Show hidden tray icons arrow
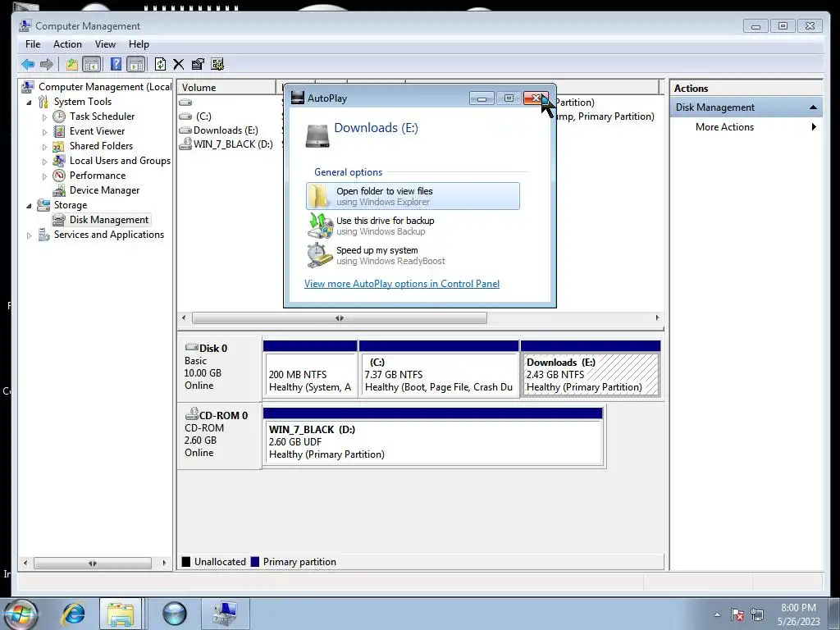Screen dimensions: 840x630 (717, 614)
